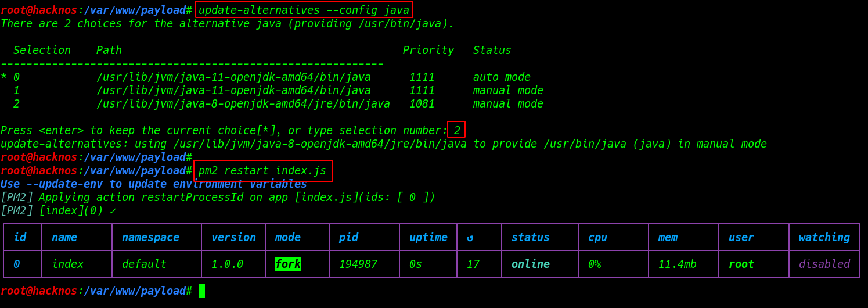This screenshot has height=308, width=868.
Task: Click the 'version' header in PM2 table
Action: click(233, 237)
